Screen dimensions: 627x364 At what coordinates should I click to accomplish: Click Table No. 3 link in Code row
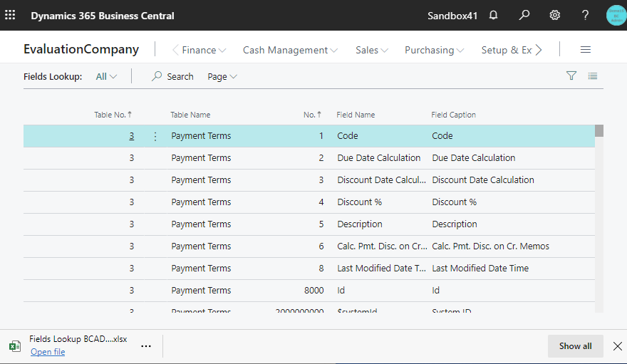pos(132,136)
